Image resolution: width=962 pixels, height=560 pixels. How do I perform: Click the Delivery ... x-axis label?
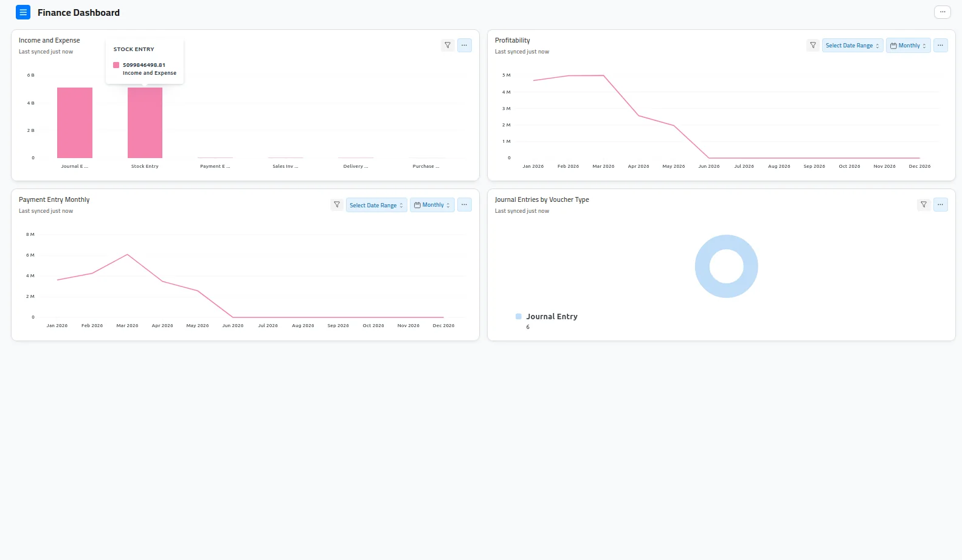356,167
